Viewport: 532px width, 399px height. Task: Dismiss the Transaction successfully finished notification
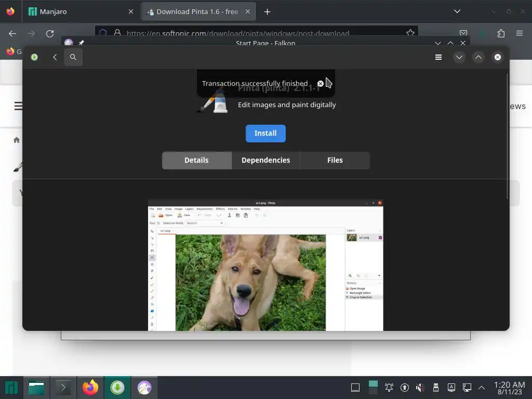[320, 84]
